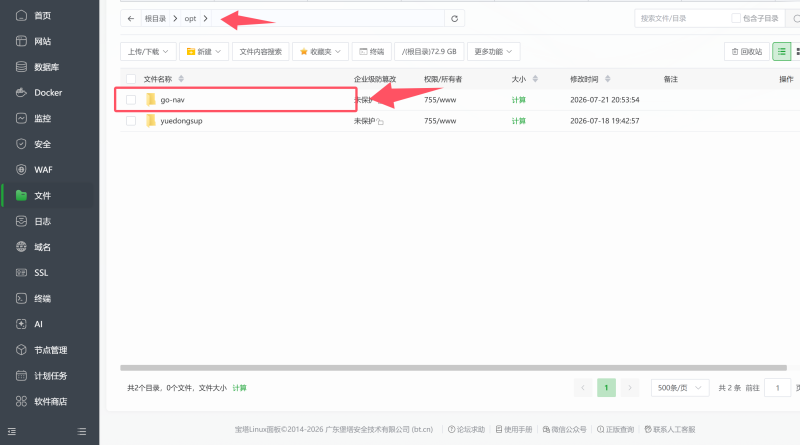Open the 上传/下载 dropdown
Image resolution: width=800 pixels, height=445 pixels.
click(x=148, y=52)
